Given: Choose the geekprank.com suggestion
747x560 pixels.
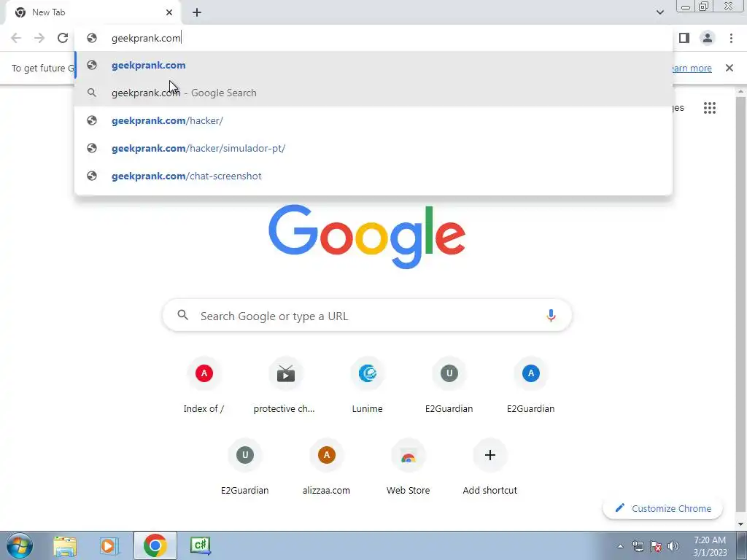Looking at the screenshot, I should click(373, 65).
